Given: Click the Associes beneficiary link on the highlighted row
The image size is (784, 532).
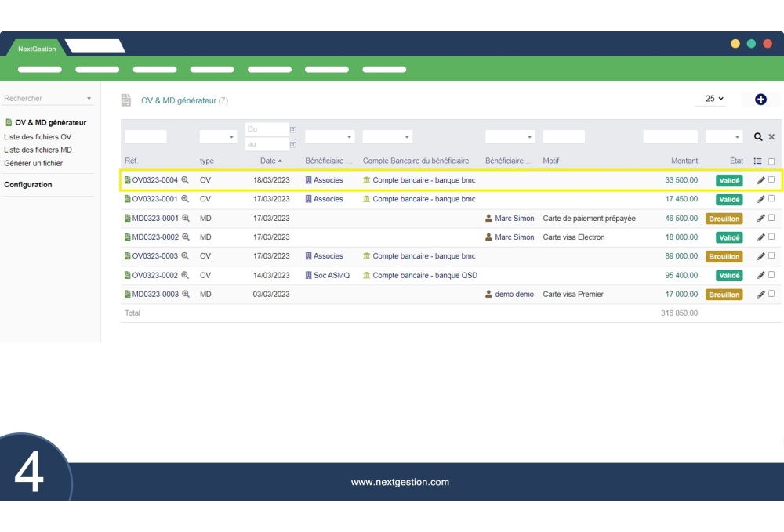Looking at the screenshot, I should (x=329, y=179).
